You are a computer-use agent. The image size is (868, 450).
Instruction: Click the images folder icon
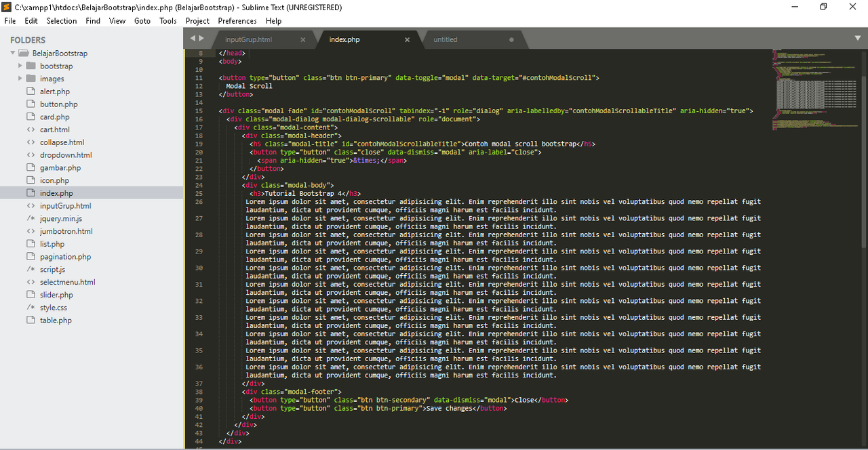point(31,79)
